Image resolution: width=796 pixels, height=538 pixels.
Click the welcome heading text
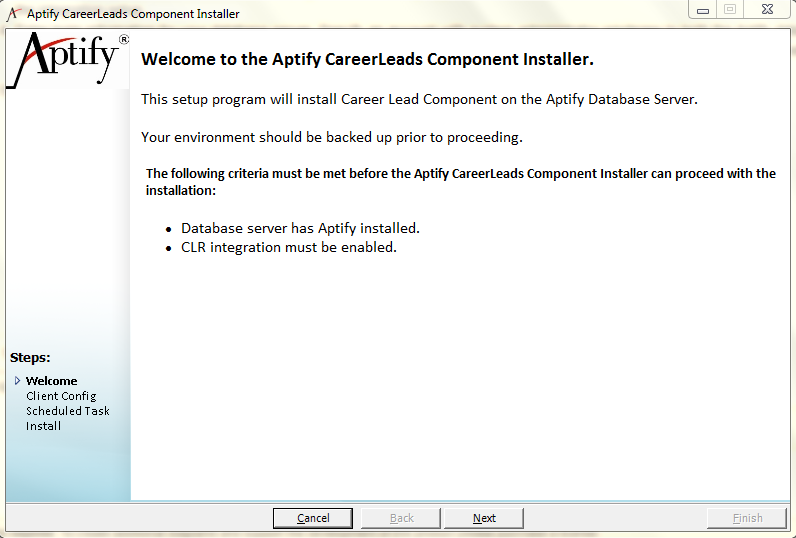point(368,59)
